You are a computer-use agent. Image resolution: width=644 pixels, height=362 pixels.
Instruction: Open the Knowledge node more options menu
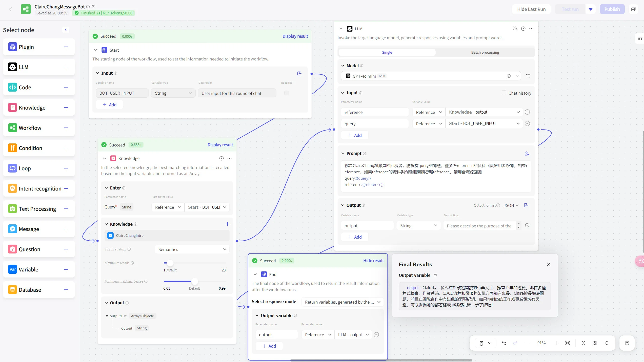pyautogui.click(x=230, y=158)
